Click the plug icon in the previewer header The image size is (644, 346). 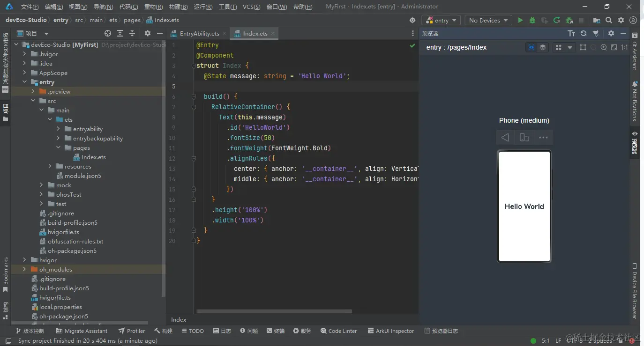pyautogui.click(x=596, y=33)
